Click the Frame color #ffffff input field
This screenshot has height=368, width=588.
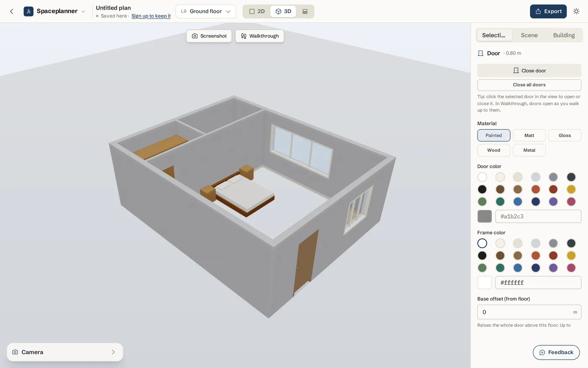coord(538,283)
